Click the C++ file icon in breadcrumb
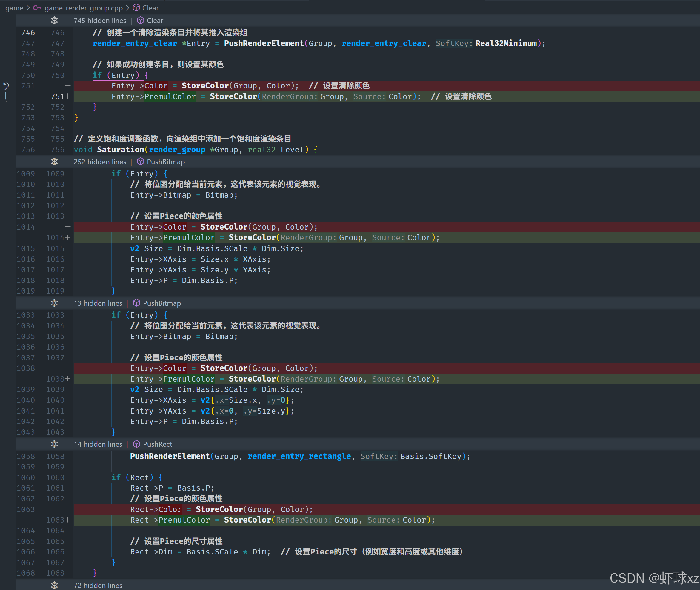This screenshot has width=700, height=590. pyautogui.click(x=37, y=8)
